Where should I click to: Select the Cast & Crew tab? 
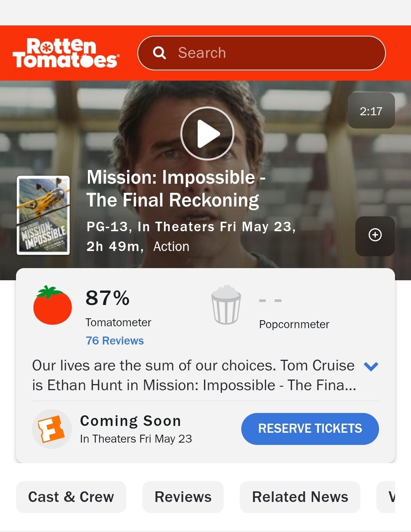pos(71,497)
